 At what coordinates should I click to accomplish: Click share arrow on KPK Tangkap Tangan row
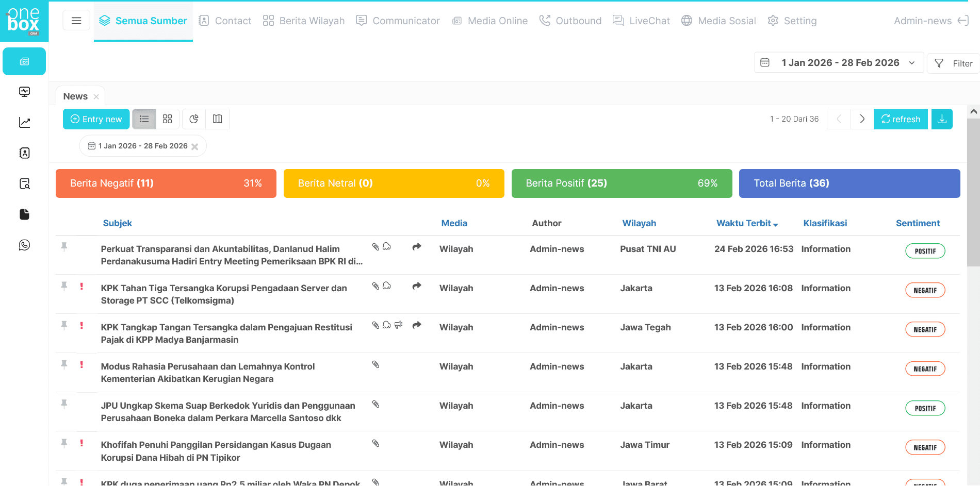(417, 325)
